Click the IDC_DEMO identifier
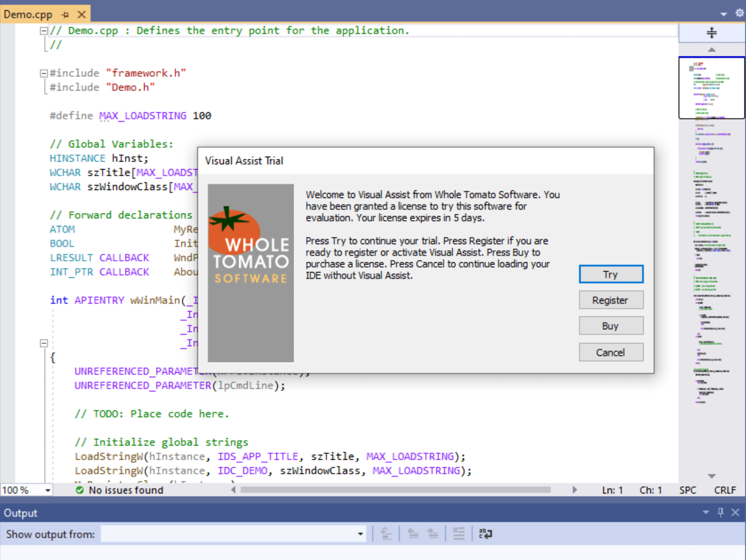This screenshot has height=560, width=746. 242,471
